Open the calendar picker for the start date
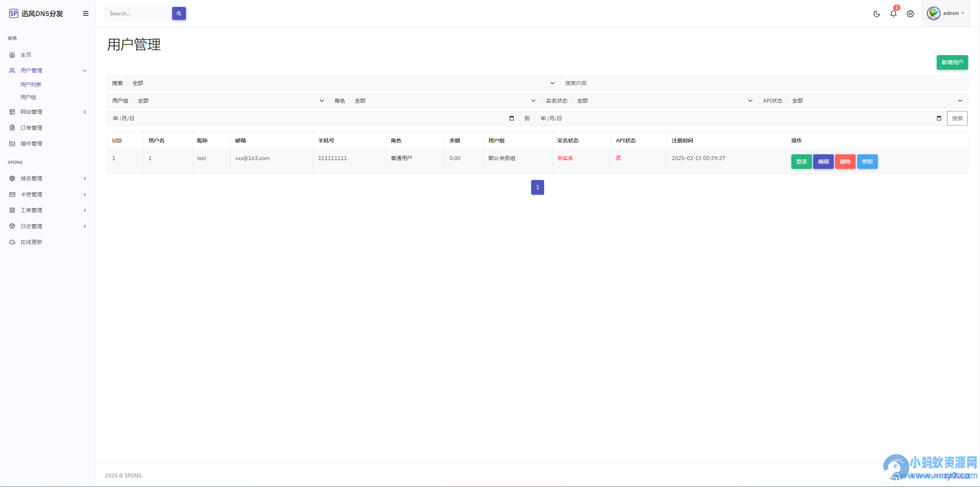 (x=511, y=118)
